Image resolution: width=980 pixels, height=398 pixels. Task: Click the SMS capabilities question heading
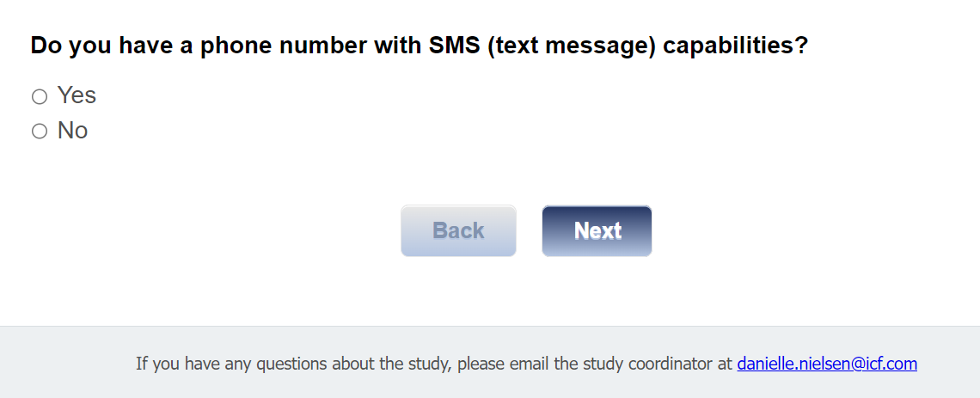click(419, 46)
